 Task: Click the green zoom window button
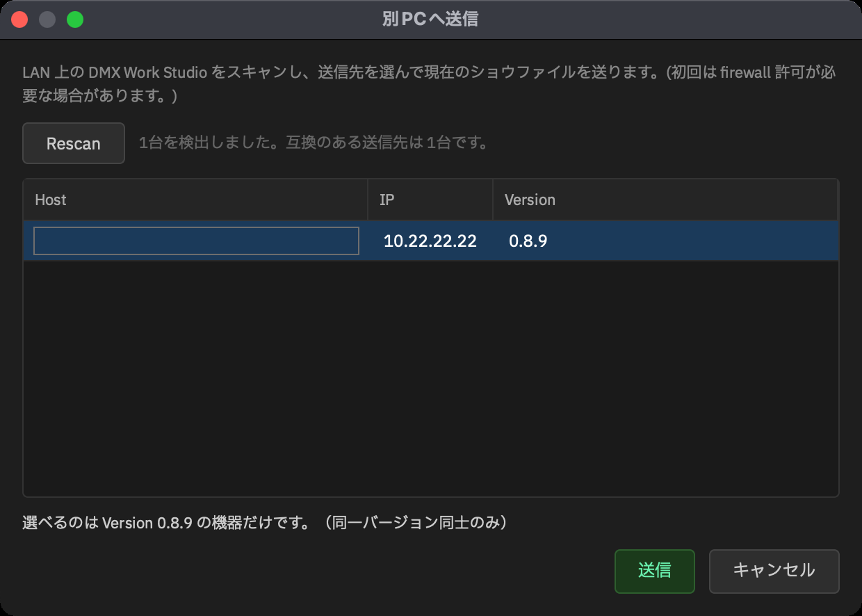[75, 19]
